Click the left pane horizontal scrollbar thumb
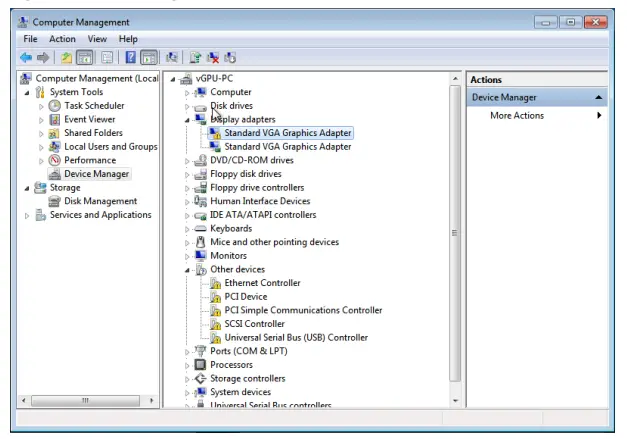627x439 pixels. (x=85, y=400)
